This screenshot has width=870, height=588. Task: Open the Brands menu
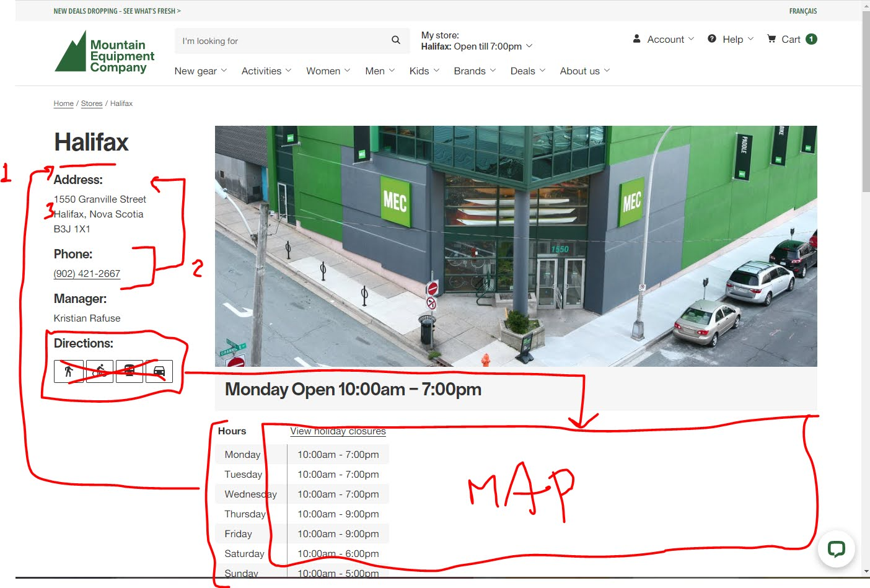point(475,71)
